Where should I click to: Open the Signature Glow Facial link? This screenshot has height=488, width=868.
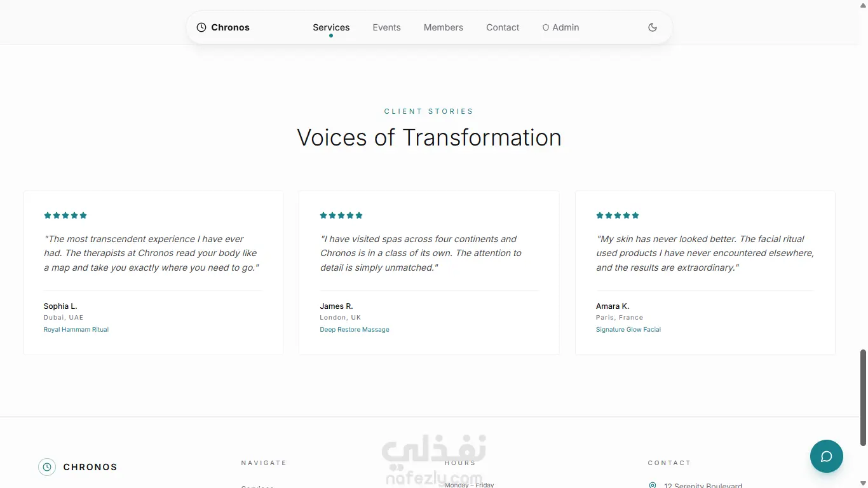tap(628, 330)
